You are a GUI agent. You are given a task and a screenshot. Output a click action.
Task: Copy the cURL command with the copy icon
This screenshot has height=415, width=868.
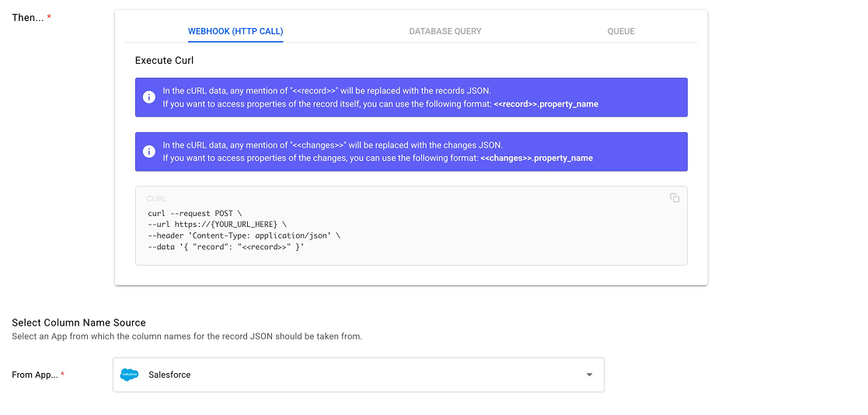point(675,198)
